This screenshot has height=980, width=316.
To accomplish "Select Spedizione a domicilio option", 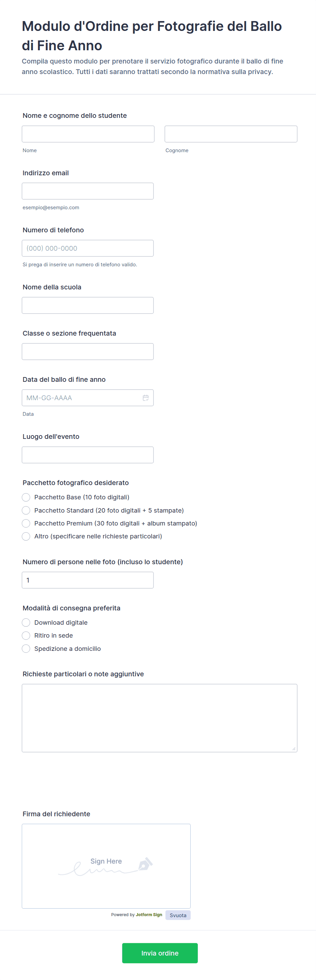I will tap(26, 649).
